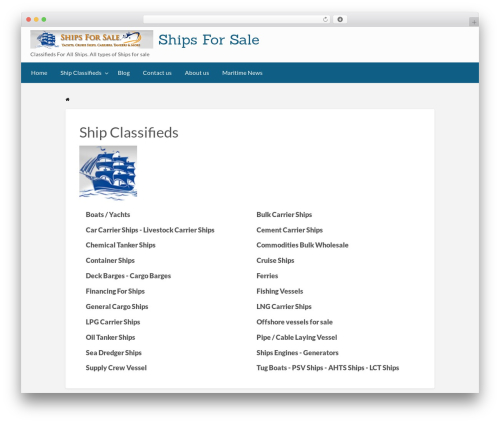Open the Cement Carrier Ships category
The width and height of the screenshot is (500, 423).
[x=289, y=230]
